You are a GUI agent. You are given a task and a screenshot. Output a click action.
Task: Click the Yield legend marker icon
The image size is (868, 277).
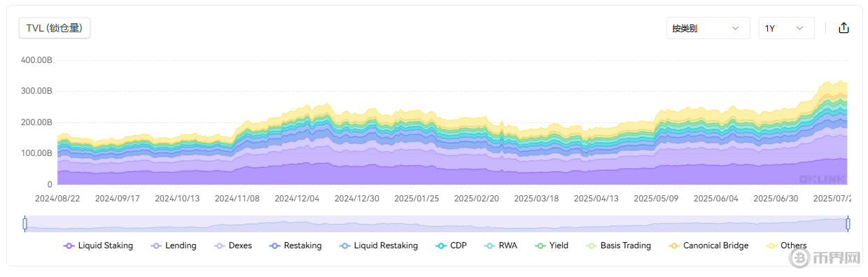click(x=540, y=246)
